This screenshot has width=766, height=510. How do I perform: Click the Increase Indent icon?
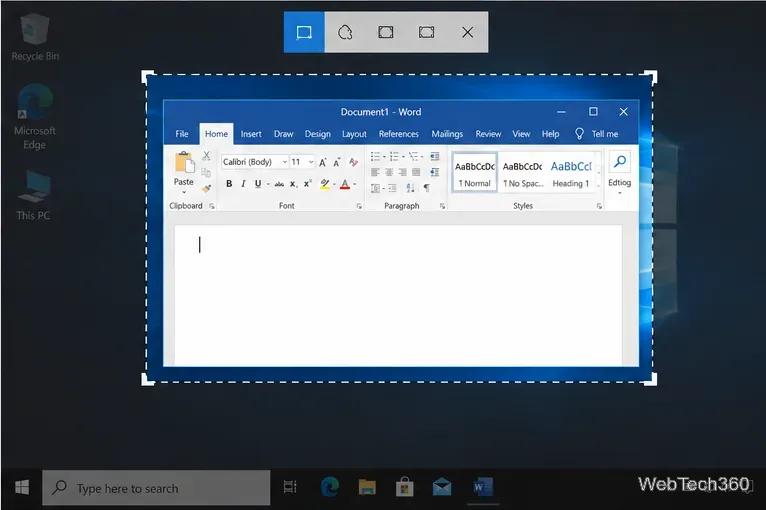(x=435, y=172)
